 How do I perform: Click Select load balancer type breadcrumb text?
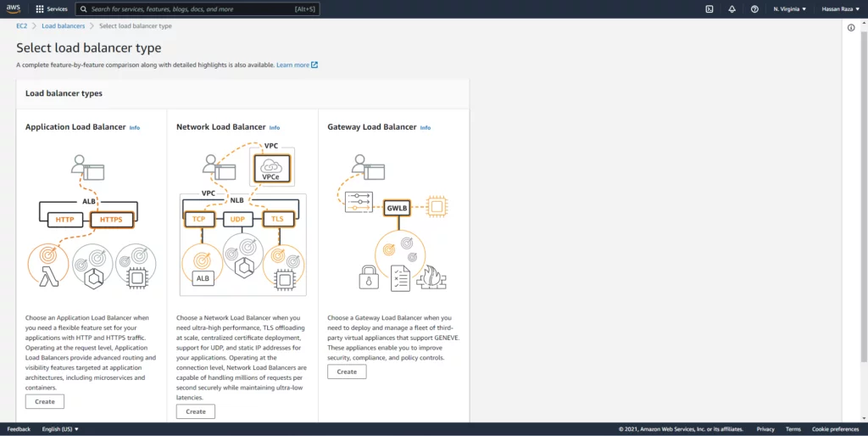point(135,26)
